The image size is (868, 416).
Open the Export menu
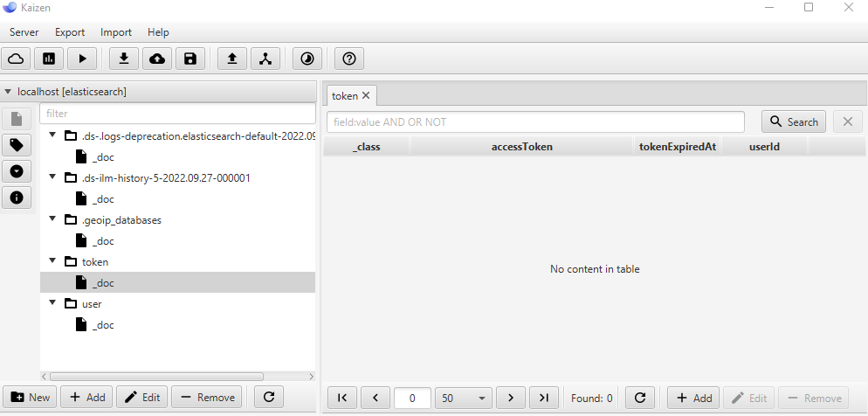[70, 32]
